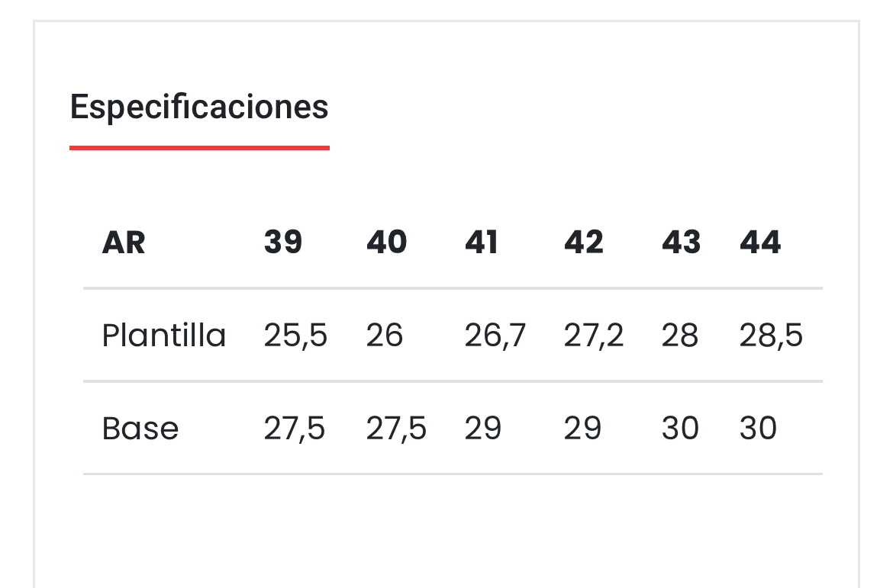The image size is (893, 588).
Task: Click Plantilla value 28 for size 43
Action: click(680, 336)
